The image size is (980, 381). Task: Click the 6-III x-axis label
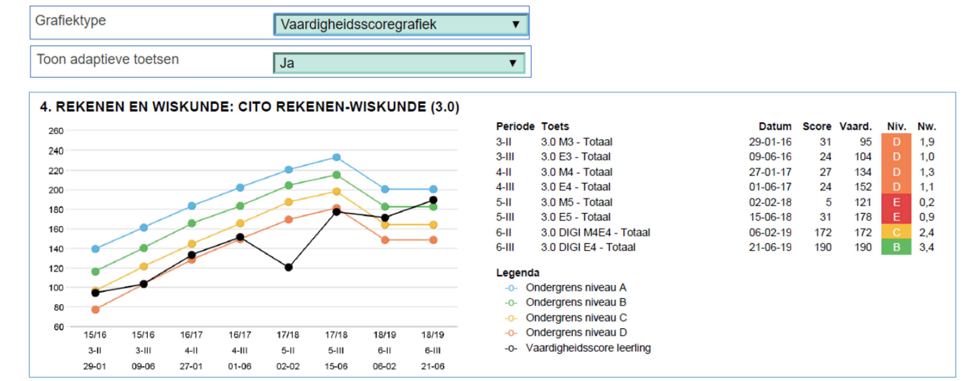(x=433, y=350)
